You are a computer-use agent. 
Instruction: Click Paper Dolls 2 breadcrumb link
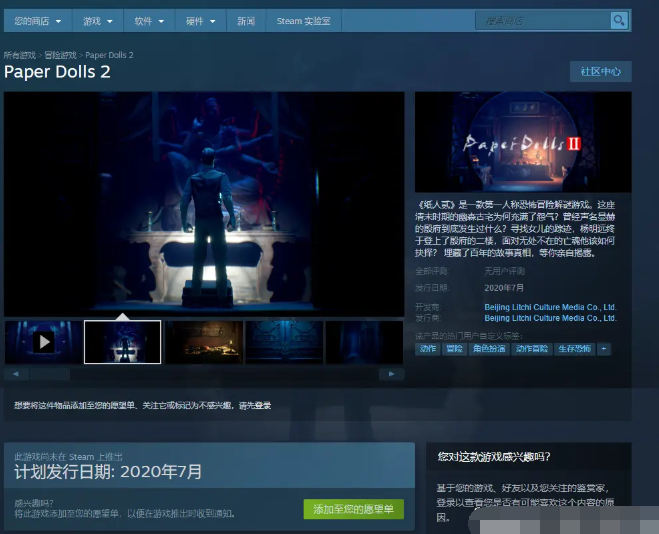tap(109, 55)
